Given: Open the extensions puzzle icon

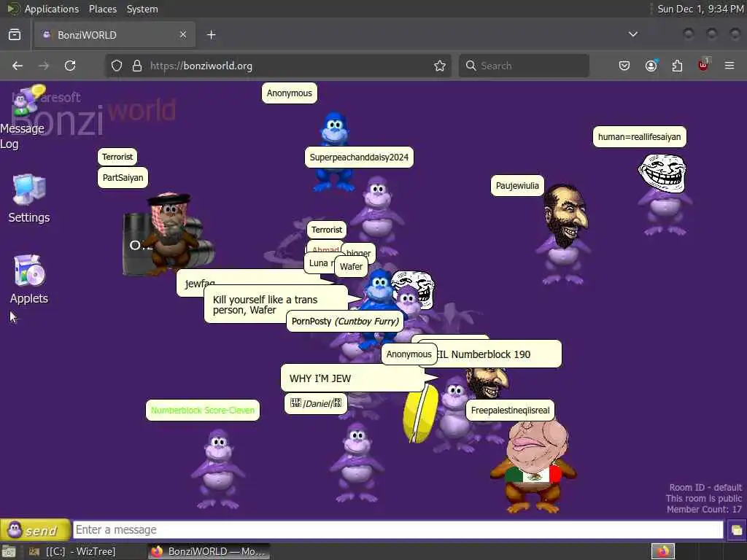Looking at the screenshot, I should (x=677, y=66).
